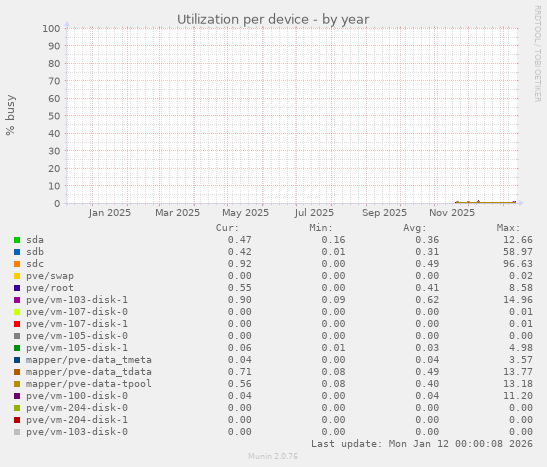Click the pve/vm-107-disk-0 legend label
The image size is (547, 467).
(x=77, y=312)
